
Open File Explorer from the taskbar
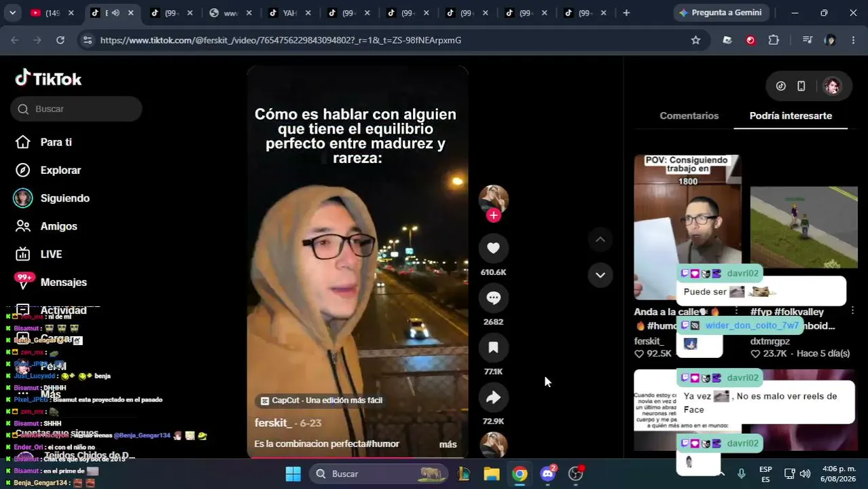coord(492,474)
